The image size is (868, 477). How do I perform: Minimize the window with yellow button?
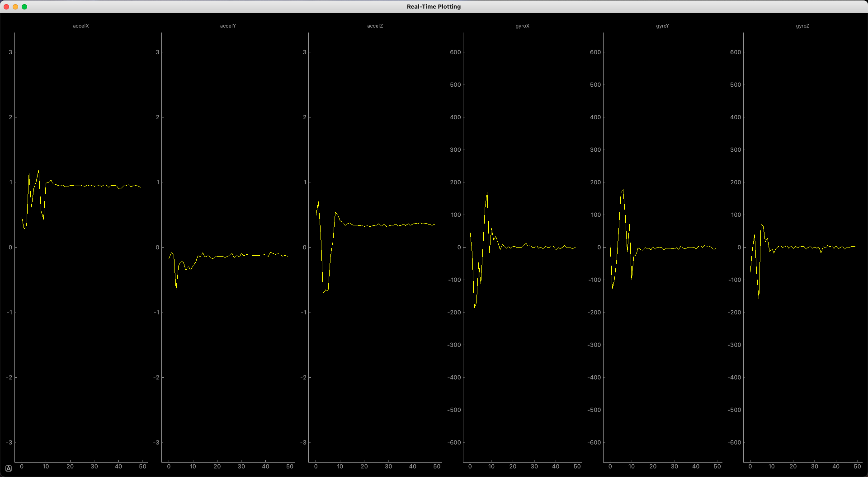point(15,7)
